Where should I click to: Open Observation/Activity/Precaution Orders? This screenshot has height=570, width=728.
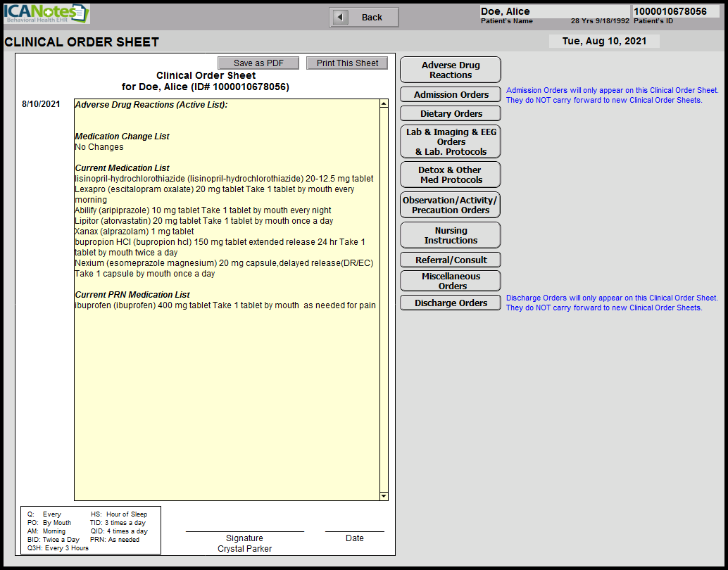click(x=451, y=205)
